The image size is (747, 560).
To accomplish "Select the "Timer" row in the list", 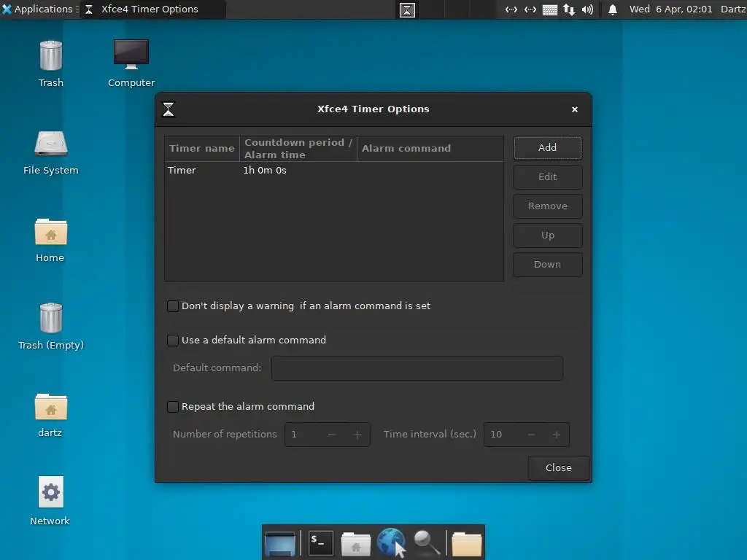I will tap(334, 170).
